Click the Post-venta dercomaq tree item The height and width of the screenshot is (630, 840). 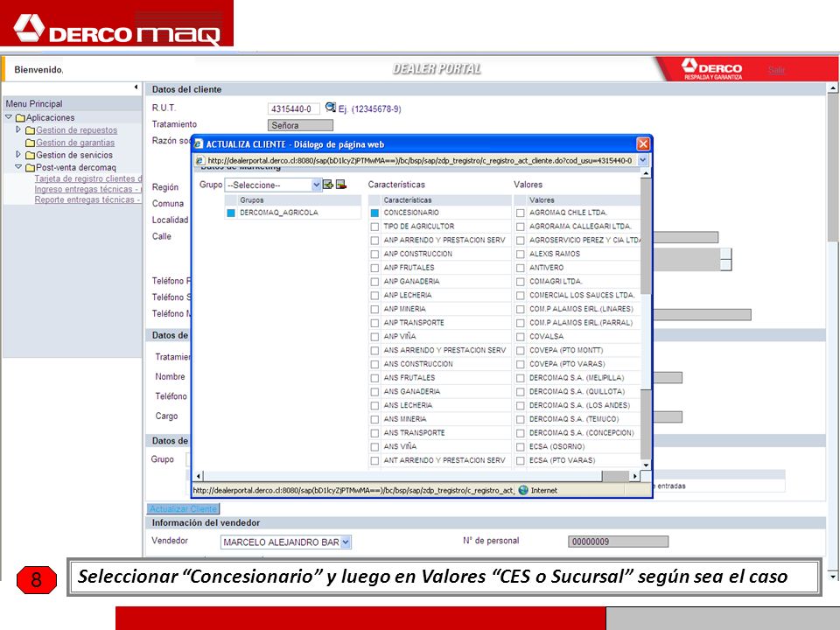pos(75,167)
